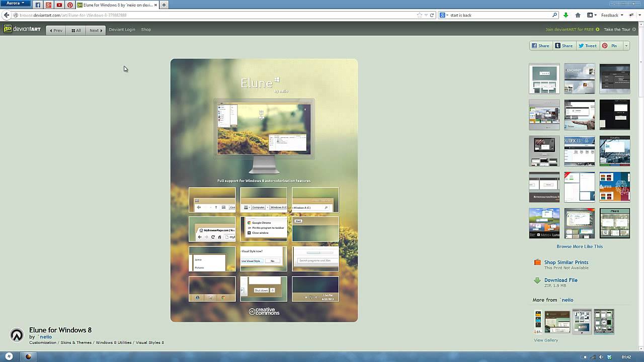Click the search box containing start is back
The width and height of the screenshot is (644, 362).
click(498, 15)
